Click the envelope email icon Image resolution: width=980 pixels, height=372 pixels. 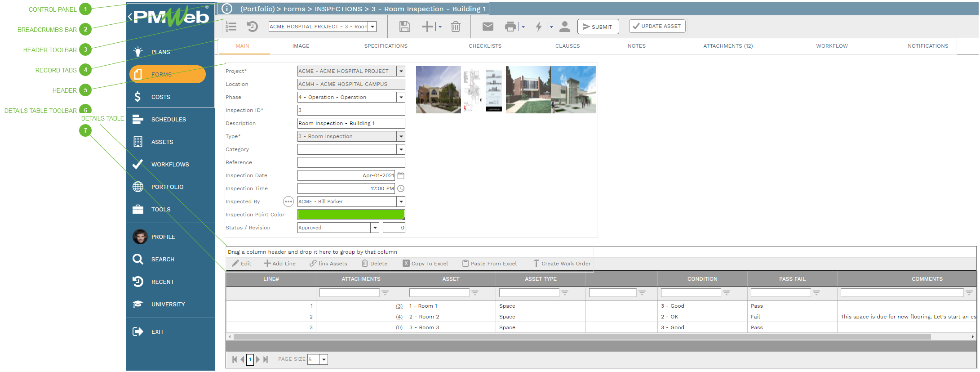pyautogui.click(x=488, y=27)
